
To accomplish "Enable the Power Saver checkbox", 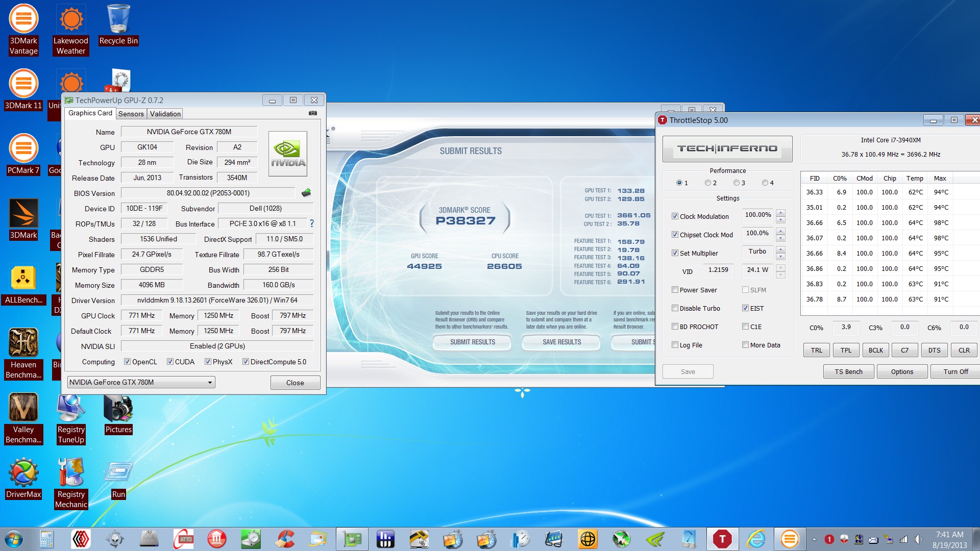I will (675, 290).
